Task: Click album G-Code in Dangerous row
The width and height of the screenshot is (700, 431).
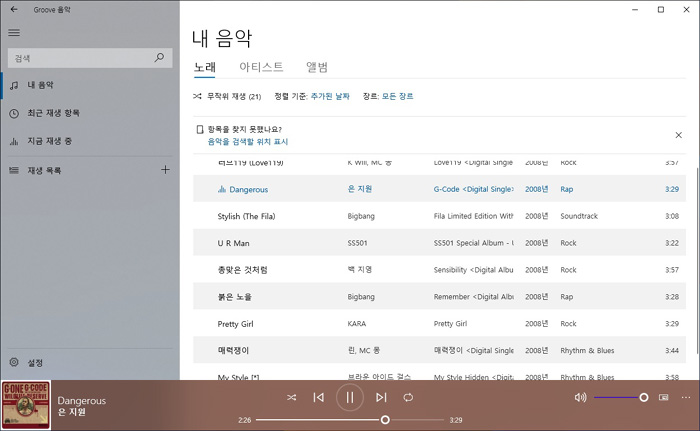Action: click(x=474, y=189)
